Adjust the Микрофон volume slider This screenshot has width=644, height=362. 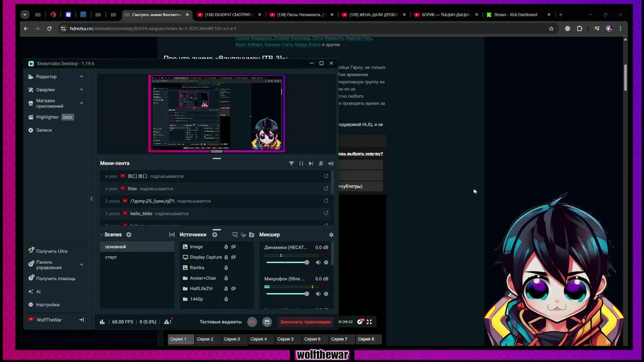(287, 294)
